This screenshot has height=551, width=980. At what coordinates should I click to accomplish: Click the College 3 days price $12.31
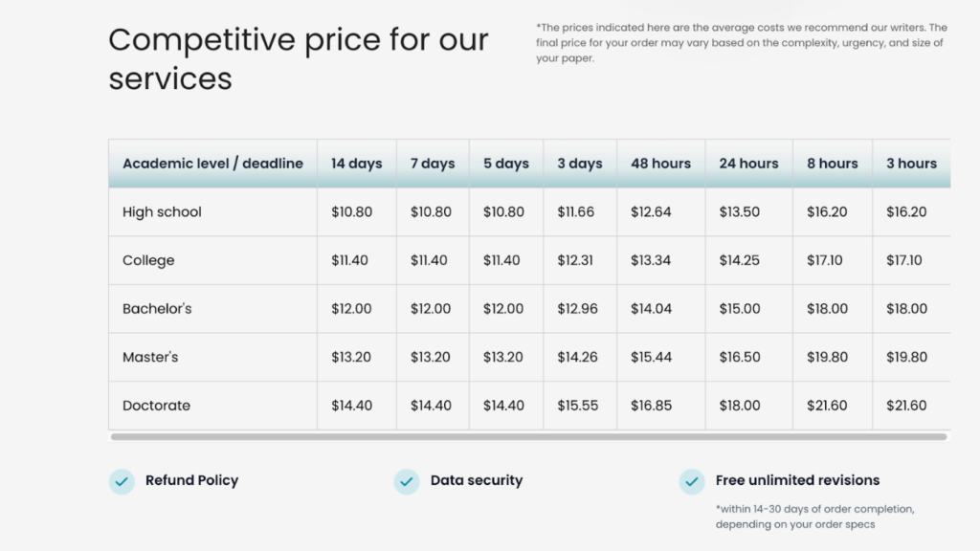575,260
